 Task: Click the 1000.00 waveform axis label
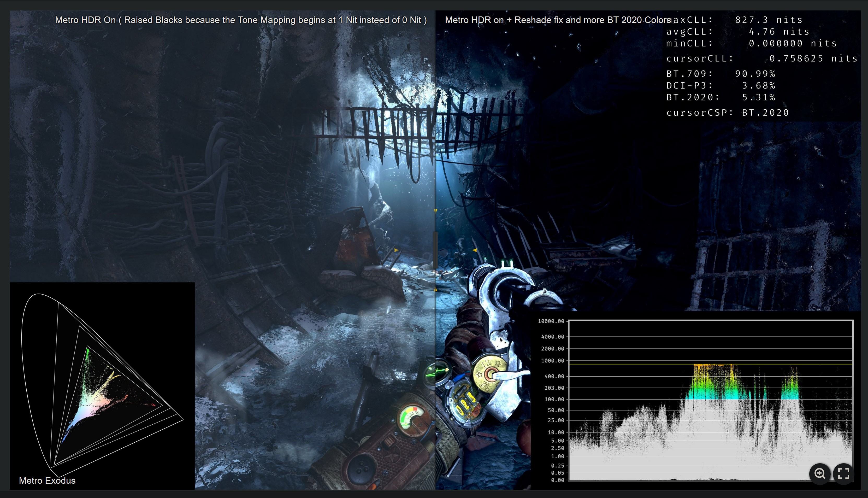coord(552,361)
